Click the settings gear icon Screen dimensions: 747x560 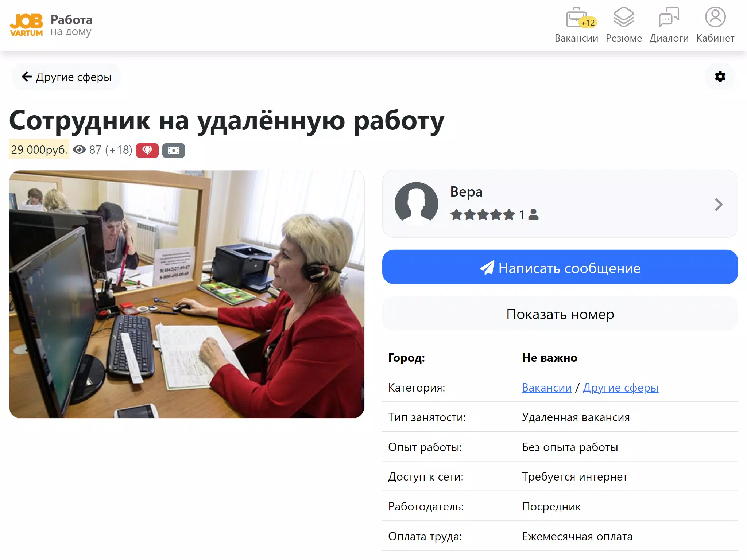point(720,77)
